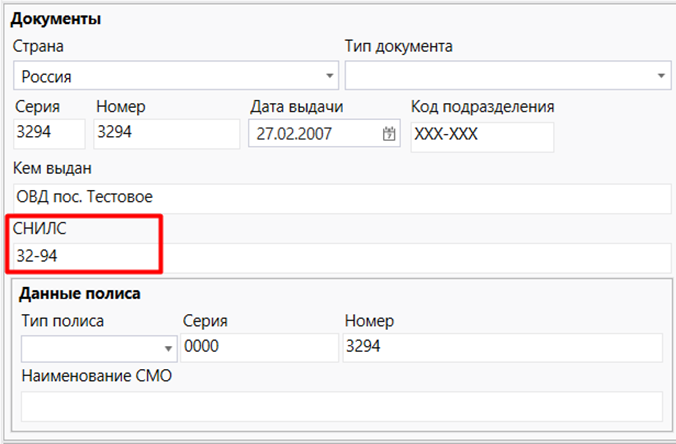Click the Кем выдан field

tap(342, 196)
